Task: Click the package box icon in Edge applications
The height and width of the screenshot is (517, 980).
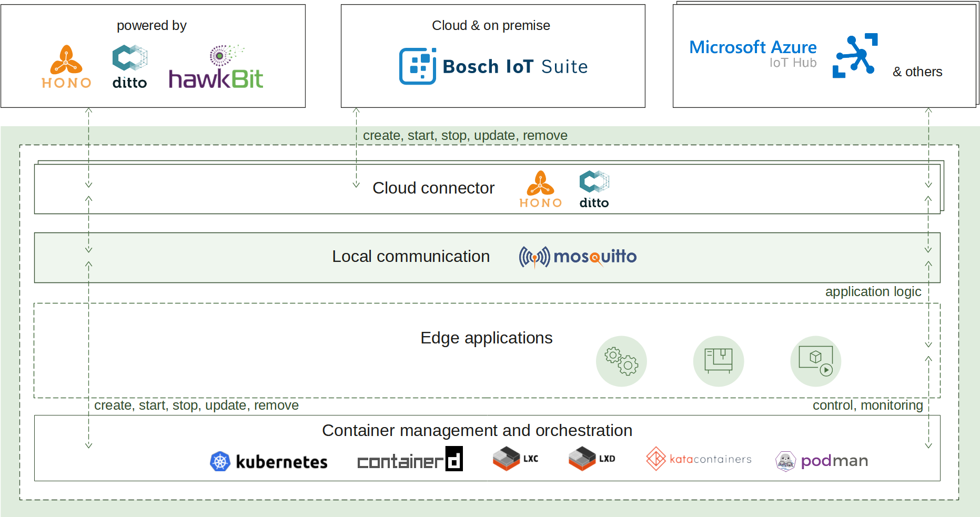Action: pyautogui.click(x=719, y=361)
